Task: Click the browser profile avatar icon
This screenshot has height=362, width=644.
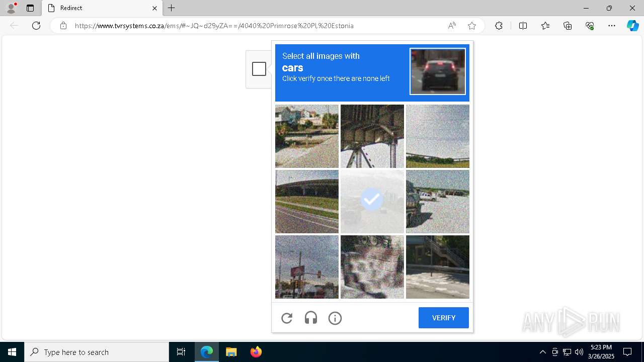Action: [11, 8]
